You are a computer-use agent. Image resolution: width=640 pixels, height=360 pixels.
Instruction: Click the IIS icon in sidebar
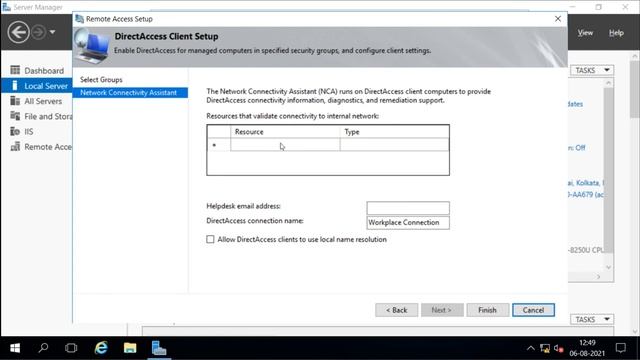point(15,131)
